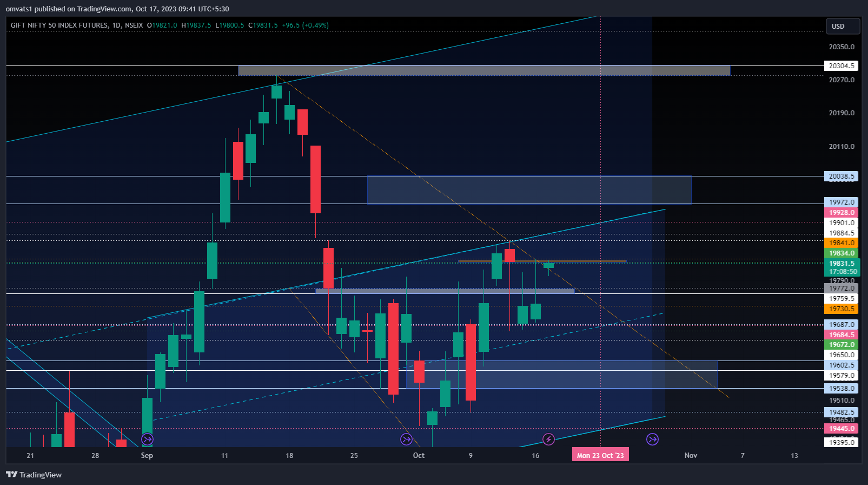Select the pink 19445.0 price label
Image resolution: width=868 pixels, height=485 pixels.
coord(842,429)
